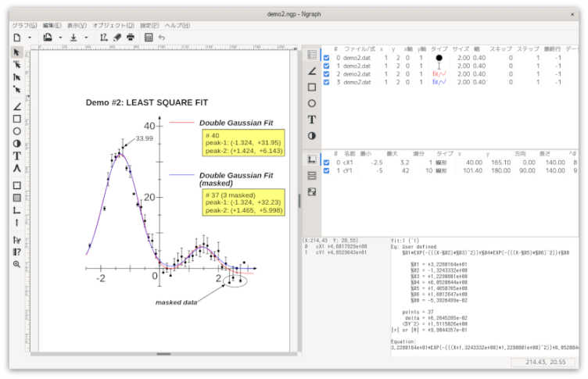Image resolution: width=588 pixels, height=379 pixels.
Task: Toggle checkbox for file row 3 demo2.dat
Action: point(327,82)
